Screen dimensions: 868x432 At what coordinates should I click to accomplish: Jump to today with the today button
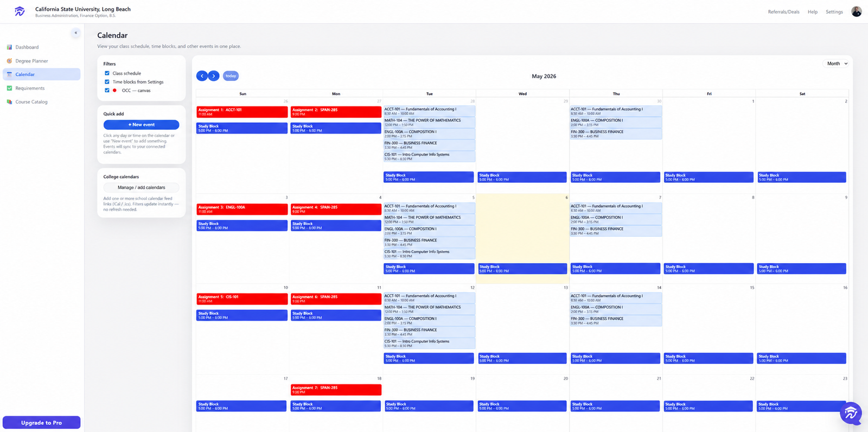231,76
